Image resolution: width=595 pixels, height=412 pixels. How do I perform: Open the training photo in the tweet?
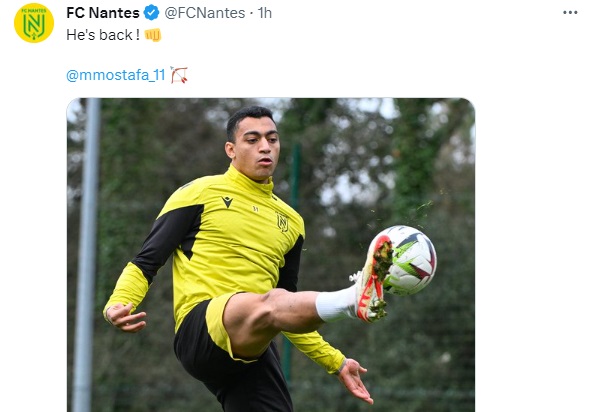click(x=271, y=255)
